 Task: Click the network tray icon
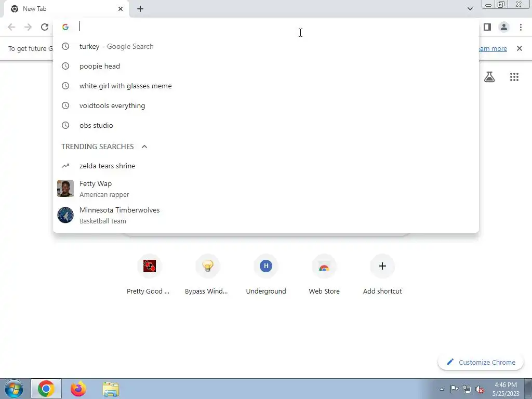467,389
